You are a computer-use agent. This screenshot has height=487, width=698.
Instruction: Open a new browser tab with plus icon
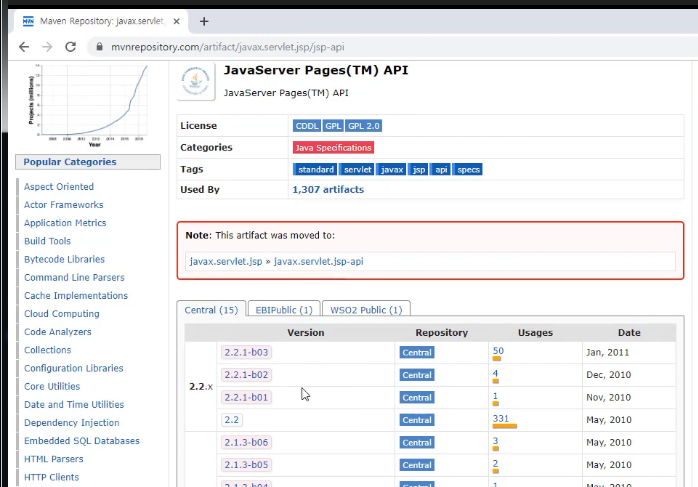pos(204,21)
